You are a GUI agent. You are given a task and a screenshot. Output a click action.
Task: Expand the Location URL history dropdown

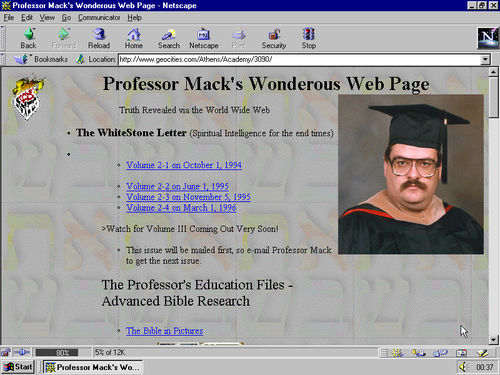pyautogui.click(x=485, y=60)
